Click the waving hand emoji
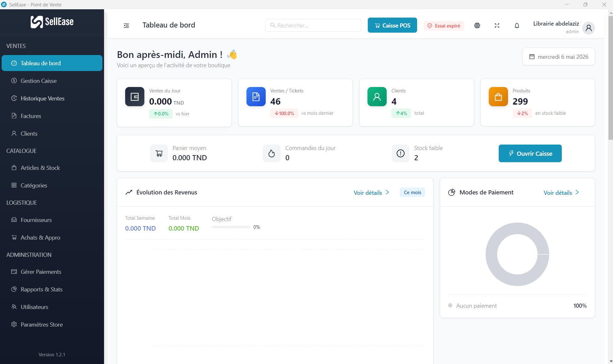This screenshot has height=364, width=613. (232, 55)
